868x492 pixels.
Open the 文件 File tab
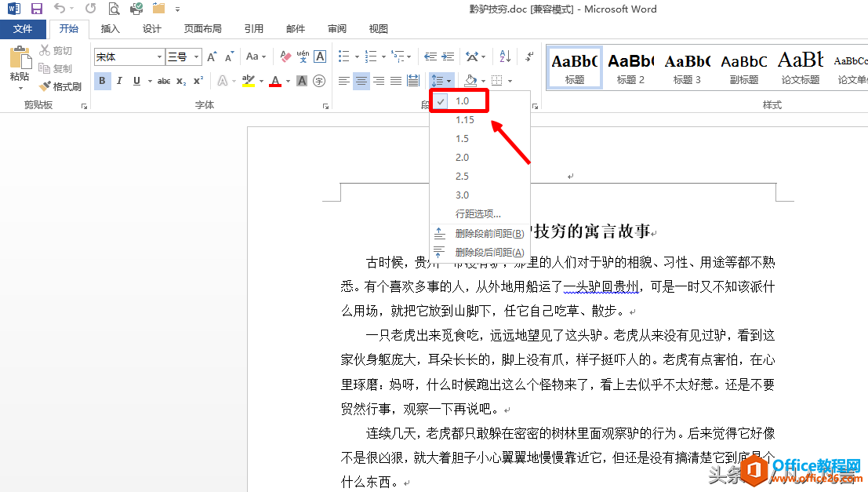(23, 29)
